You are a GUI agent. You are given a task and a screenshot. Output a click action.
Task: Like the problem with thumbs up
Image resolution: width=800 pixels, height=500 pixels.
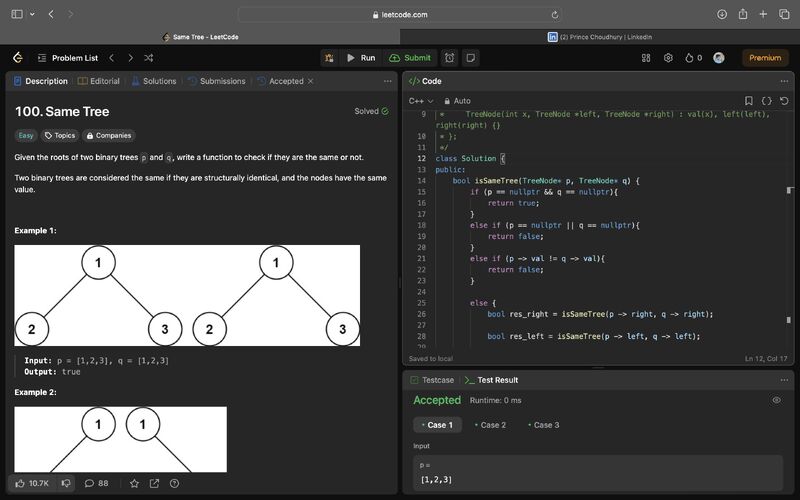[22, 483]
